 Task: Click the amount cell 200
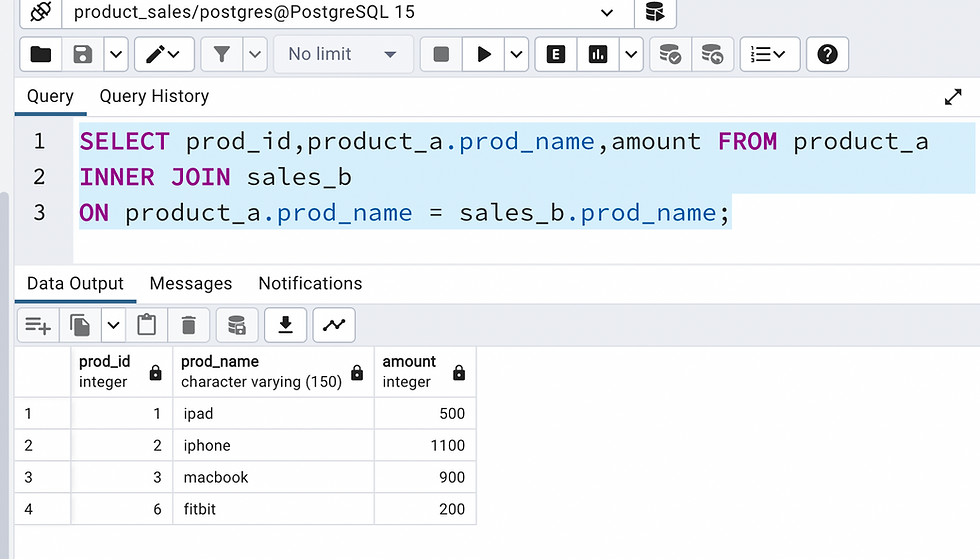coord(425,510)
